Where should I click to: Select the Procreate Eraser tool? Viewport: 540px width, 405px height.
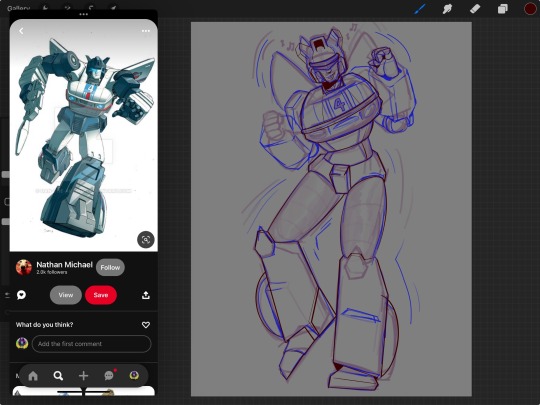point(475,9)
